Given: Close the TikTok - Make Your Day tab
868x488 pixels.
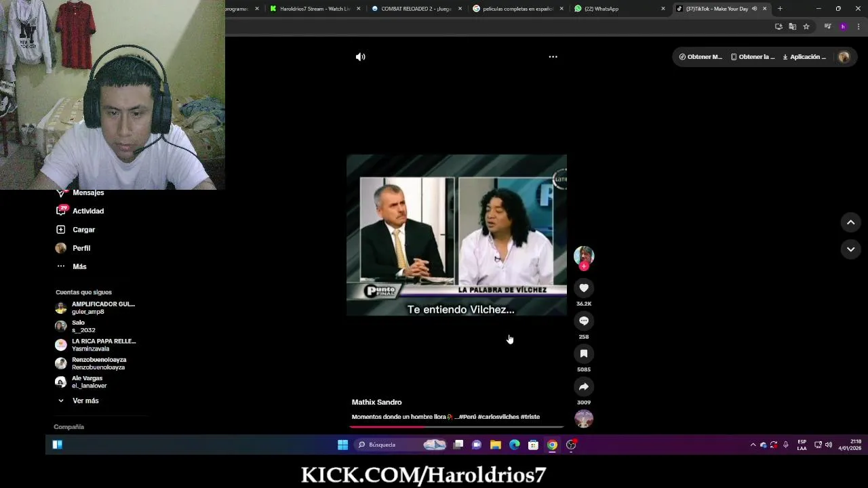Looking at the screenshot, I should pos(765,9).
